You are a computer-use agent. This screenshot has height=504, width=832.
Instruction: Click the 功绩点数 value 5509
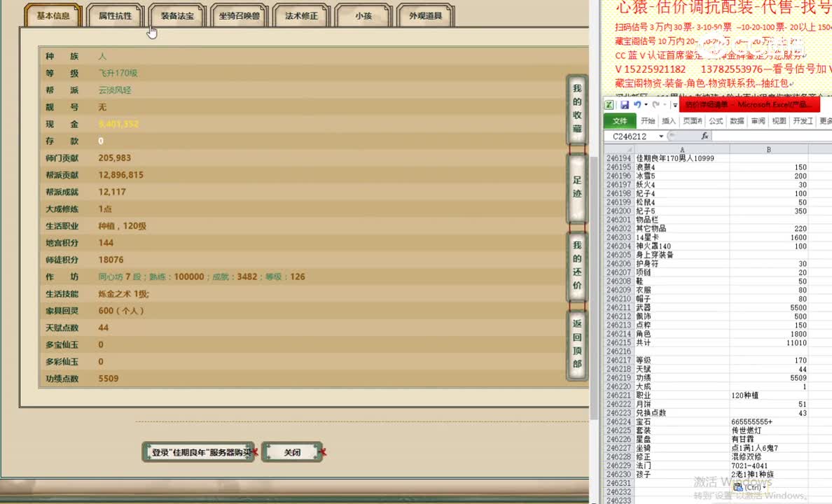pos(109,379)
